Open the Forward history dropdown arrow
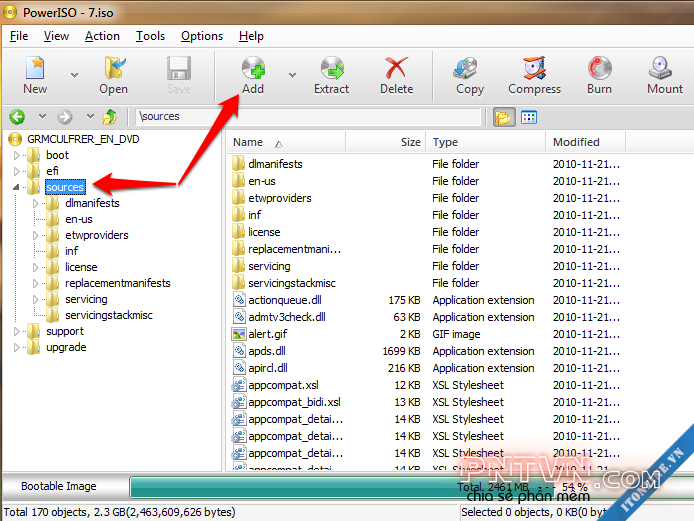Viewport: 694px width, 521px height. (x=90, y=116)
